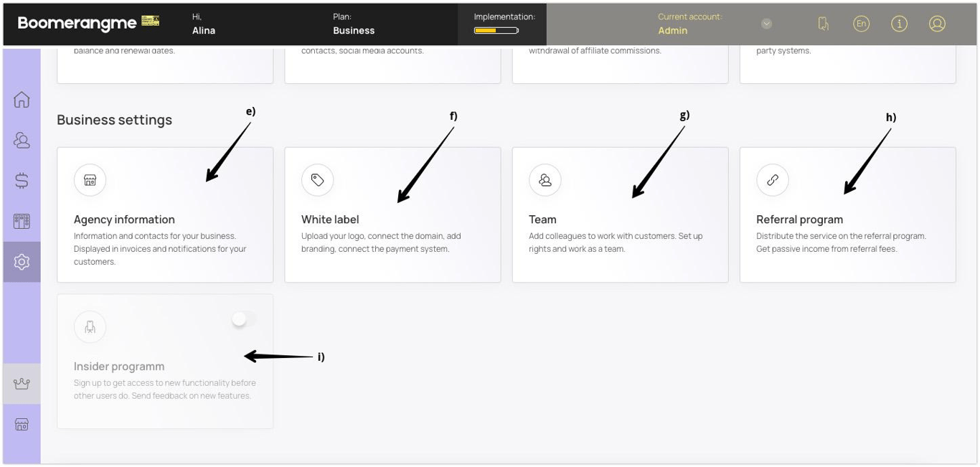Open the user profile icon

(937, 24)
